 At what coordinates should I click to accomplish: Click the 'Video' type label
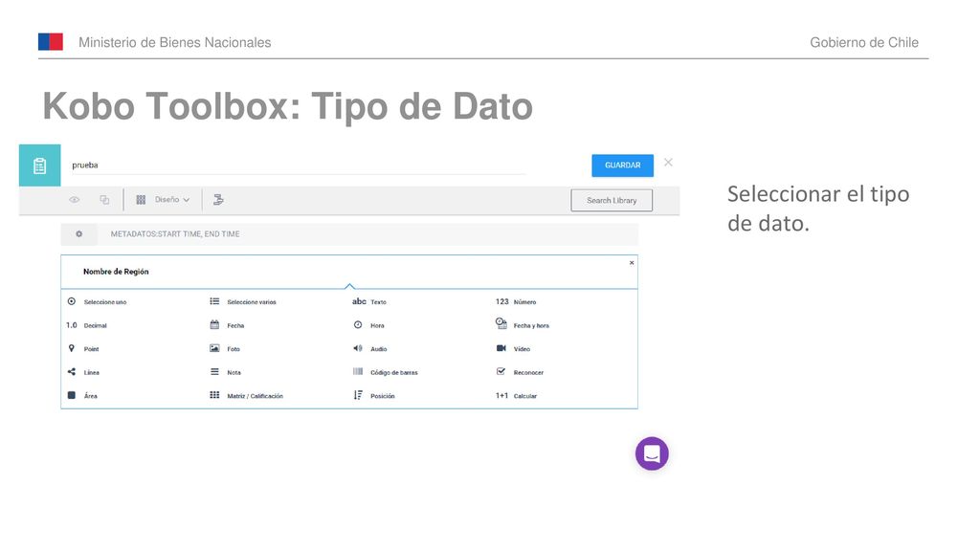(522, 349)
